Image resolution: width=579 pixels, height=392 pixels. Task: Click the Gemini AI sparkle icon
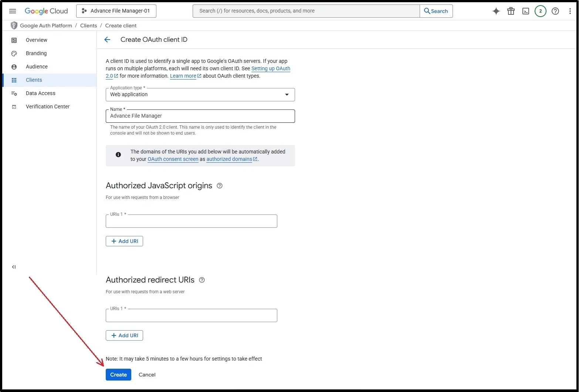pyautogui.click(x=496, y=11)
